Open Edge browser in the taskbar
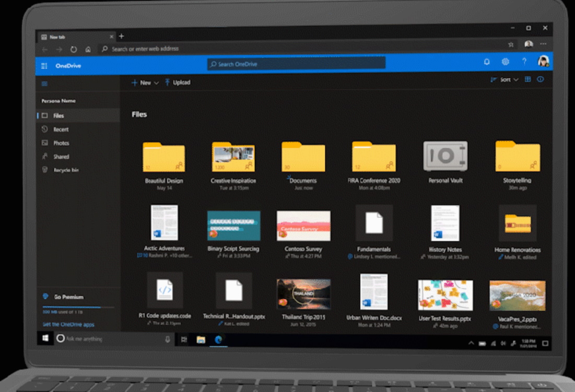 tap(218, 340)
